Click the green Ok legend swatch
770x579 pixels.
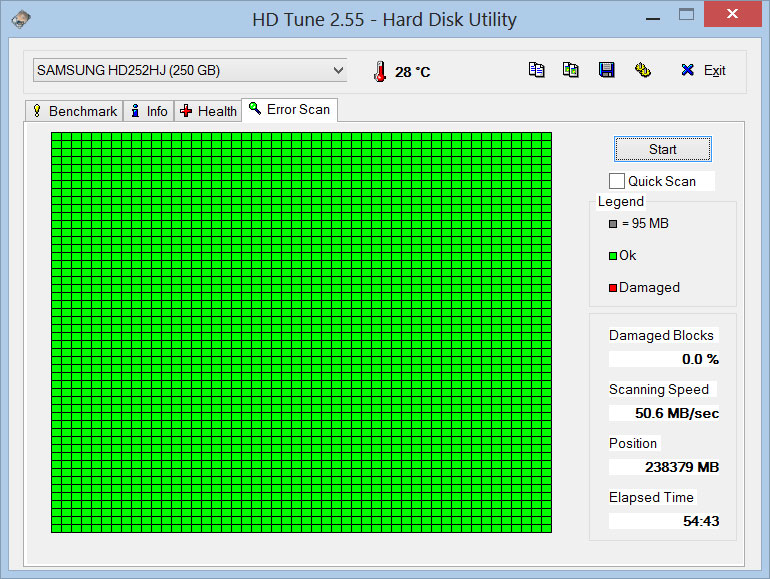(x=613, y=256)
